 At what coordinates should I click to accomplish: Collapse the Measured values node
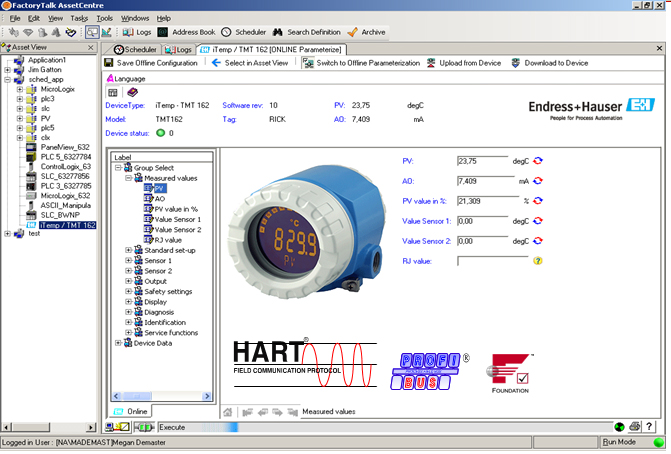[128, 178]
